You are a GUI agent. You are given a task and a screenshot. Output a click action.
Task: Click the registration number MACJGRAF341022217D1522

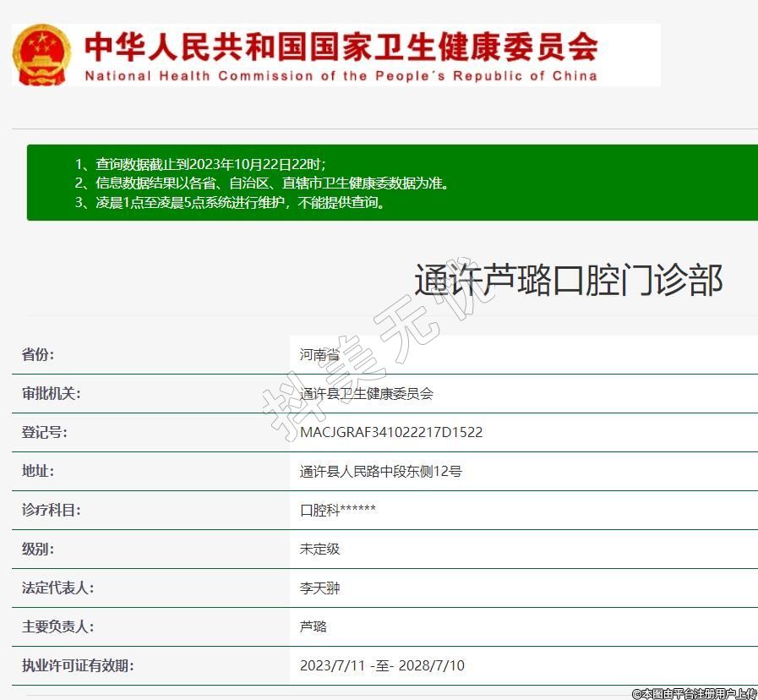point(391,432)
